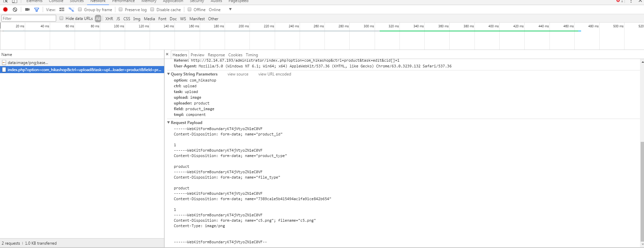Click the 200 ms timeline marker
This screenshot has height=248, width=644.
point(244,26)
